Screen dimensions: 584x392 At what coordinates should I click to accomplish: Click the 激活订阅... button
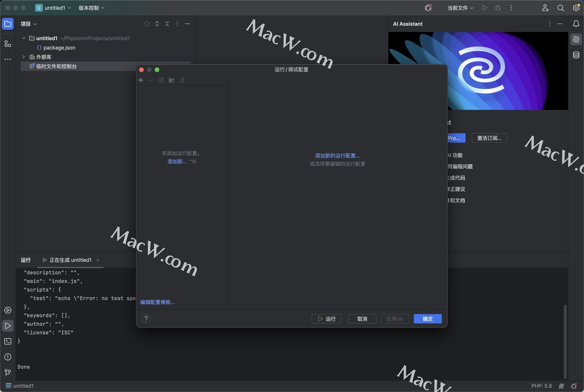(x=489, y=138)
